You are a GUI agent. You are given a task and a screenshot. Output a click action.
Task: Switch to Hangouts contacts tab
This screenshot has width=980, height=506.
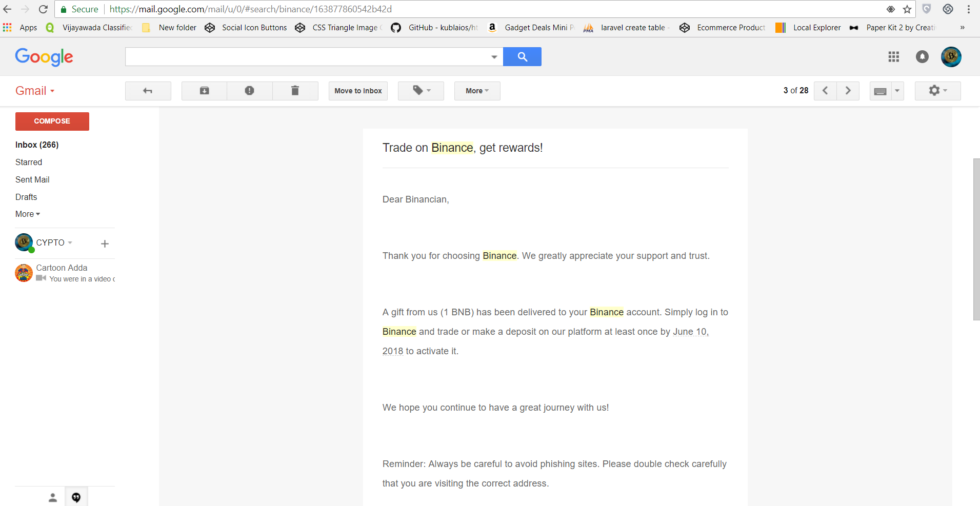coord(53,497)
